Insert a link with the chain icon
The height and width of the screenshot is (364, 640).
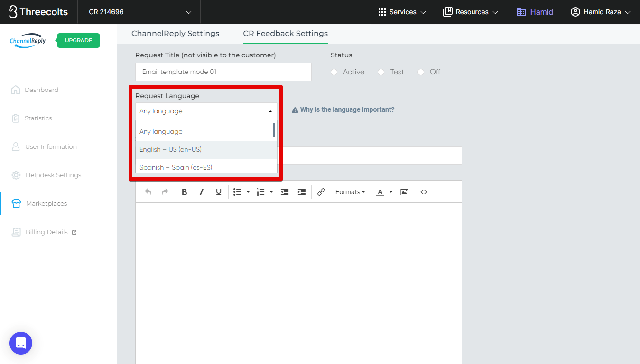[321, 192]
